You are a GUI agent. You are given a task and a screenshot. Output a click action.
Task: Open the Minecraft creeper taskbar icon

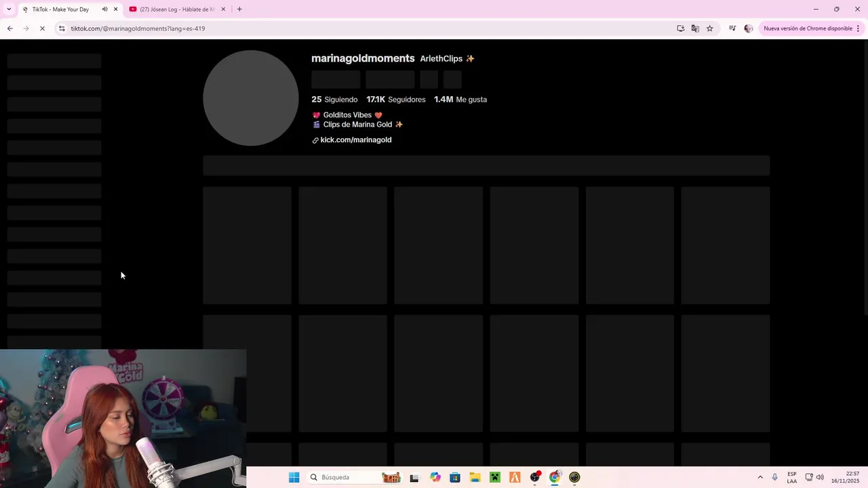[x=495, y=477]
